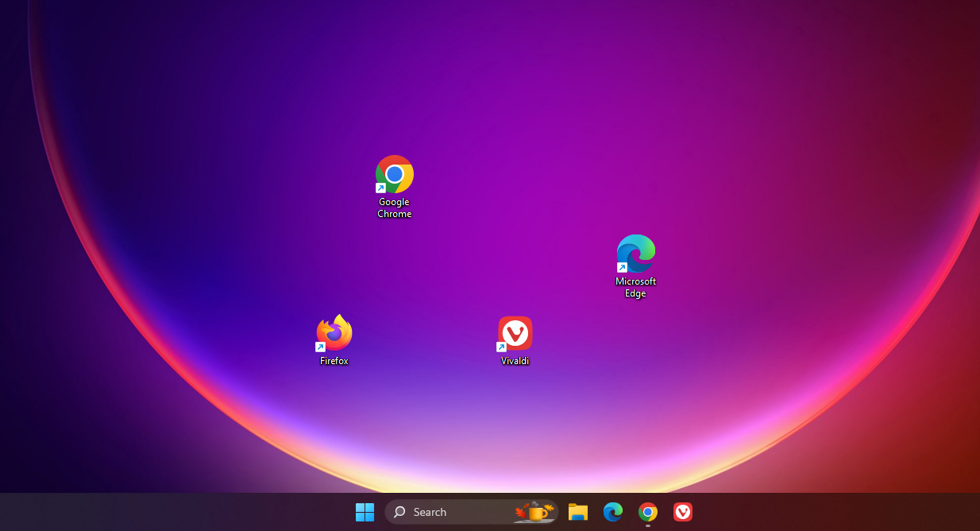
Task: Click the taskbar Search box
Action: coord(472,512)
